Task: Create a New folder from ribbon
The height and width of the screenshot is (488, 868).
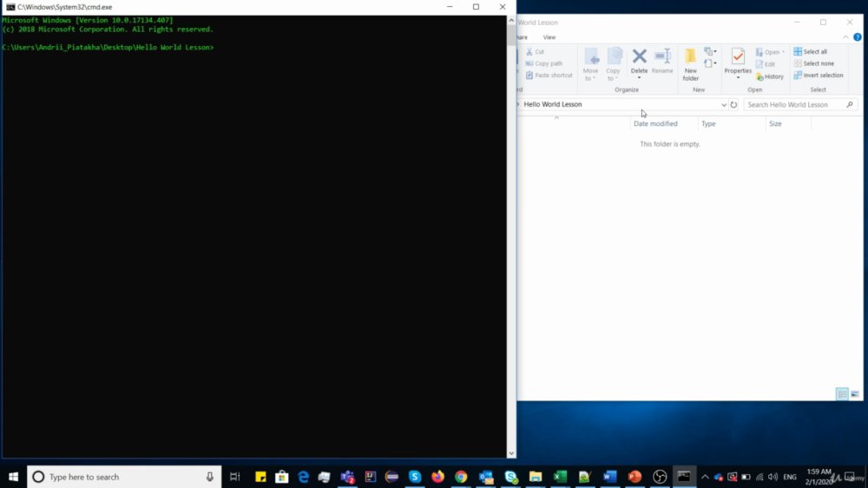Action: (690, 64)
